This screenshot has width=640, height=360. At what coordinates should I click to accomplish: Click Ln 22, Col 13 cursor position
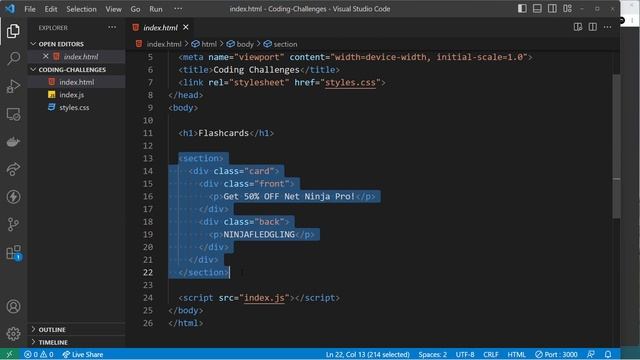point(367,354)
